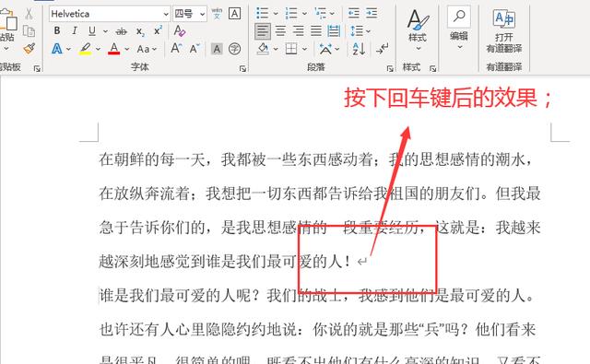Align paragraph to the right
This screenshot has width=590, height=364.
click(299, 31)
